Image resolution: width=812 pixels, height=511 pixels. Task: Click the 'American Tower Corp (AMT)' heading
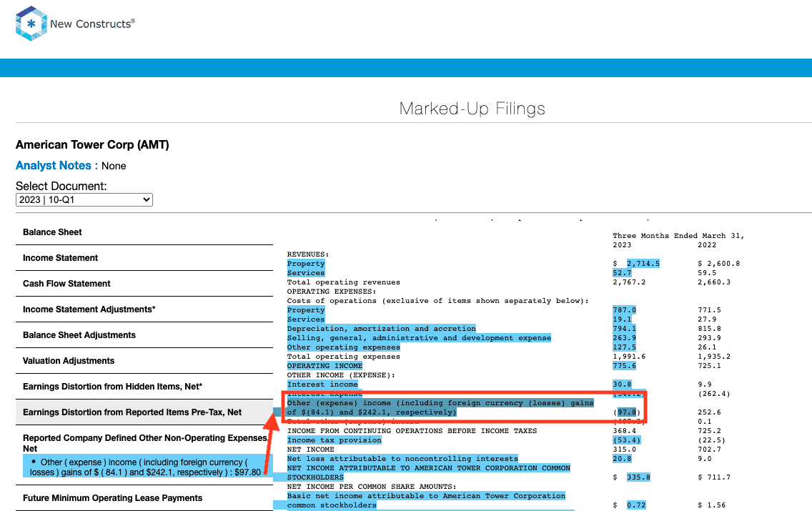point(92,145)
